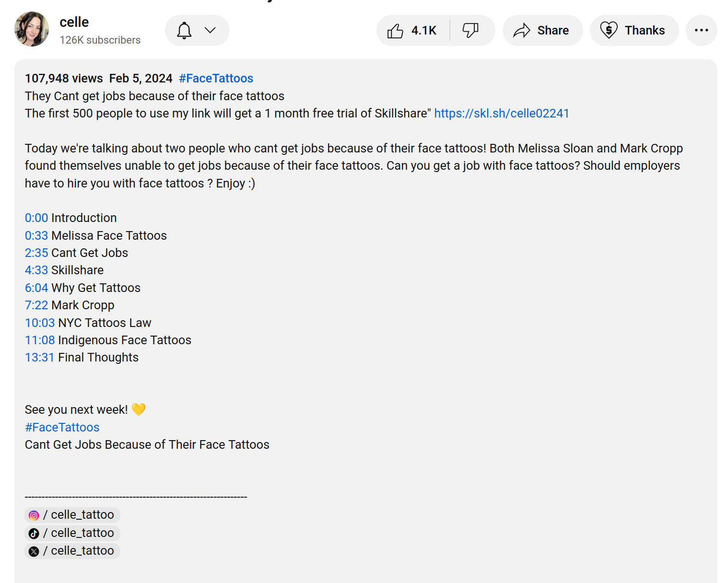Jump to 10:03 NYC Tattoos Law chapter
728x583 pixels.
click(x=40, y=323)
